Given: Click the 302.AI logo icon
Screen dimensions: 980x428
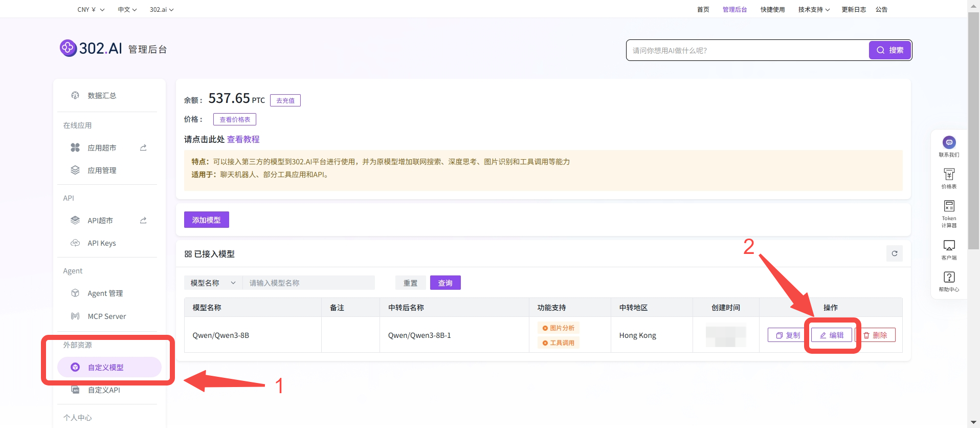Looking at the screenshot, I should (x=68, y=48).
